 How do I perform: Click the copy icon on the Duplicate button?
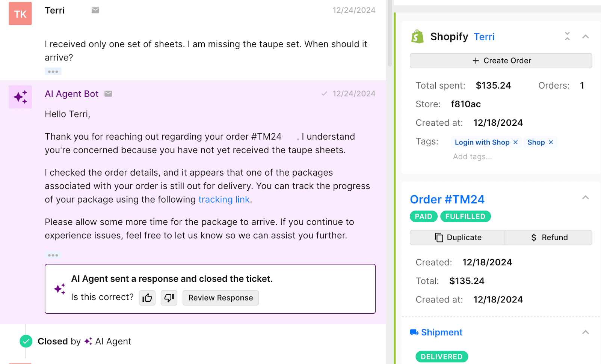point(439,237)
